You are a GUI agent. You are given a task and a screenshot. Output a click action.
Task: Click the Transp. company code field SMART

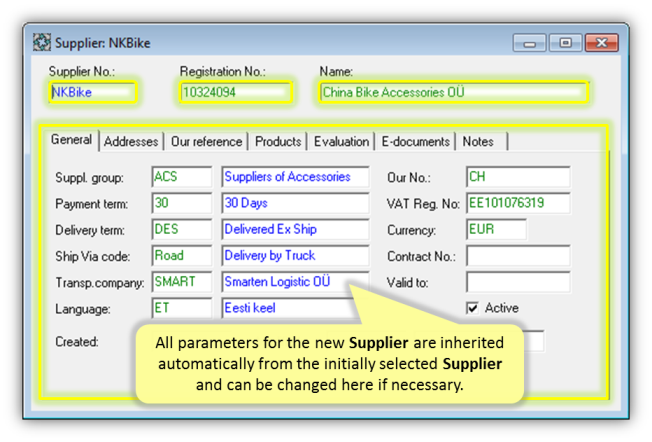click(182, 281)
